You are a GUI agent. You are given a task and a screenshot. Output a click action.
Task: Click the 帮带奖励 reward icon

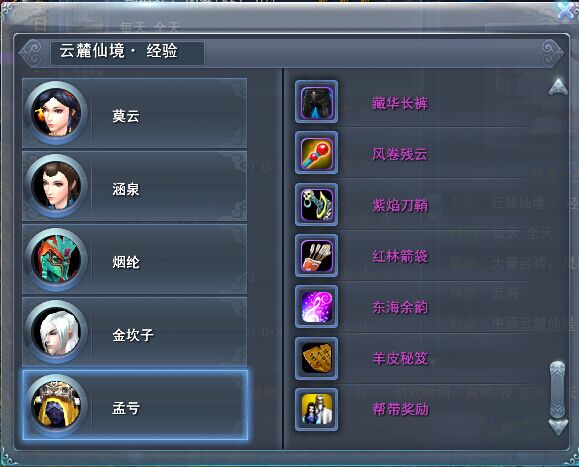(316, 409)
